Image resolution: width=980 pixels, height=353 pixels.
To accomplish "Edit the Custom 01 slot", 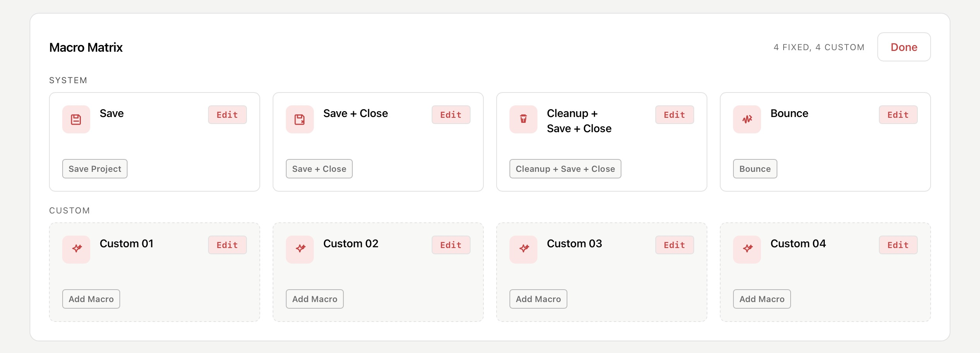I will pyautogui.click(x=227, y=245).
